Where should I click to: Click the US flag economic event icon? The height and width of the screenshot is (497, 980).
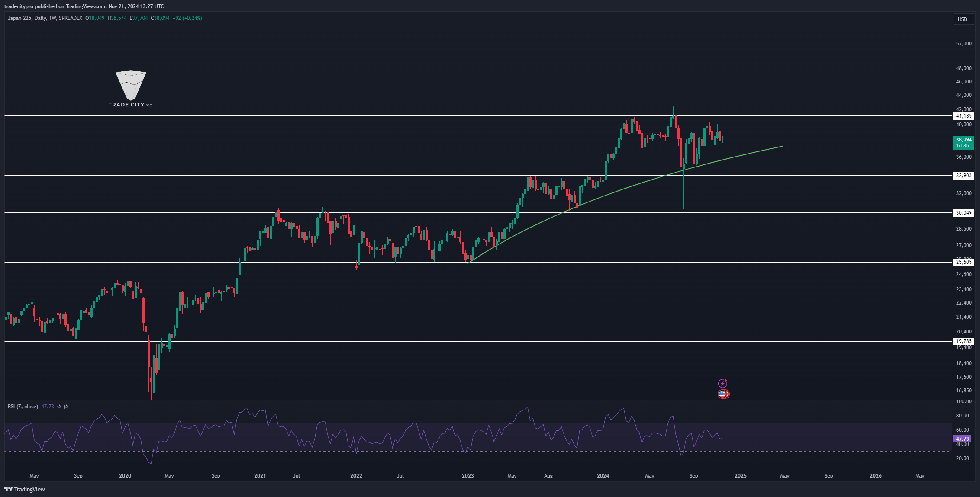(x=723, y=394)
